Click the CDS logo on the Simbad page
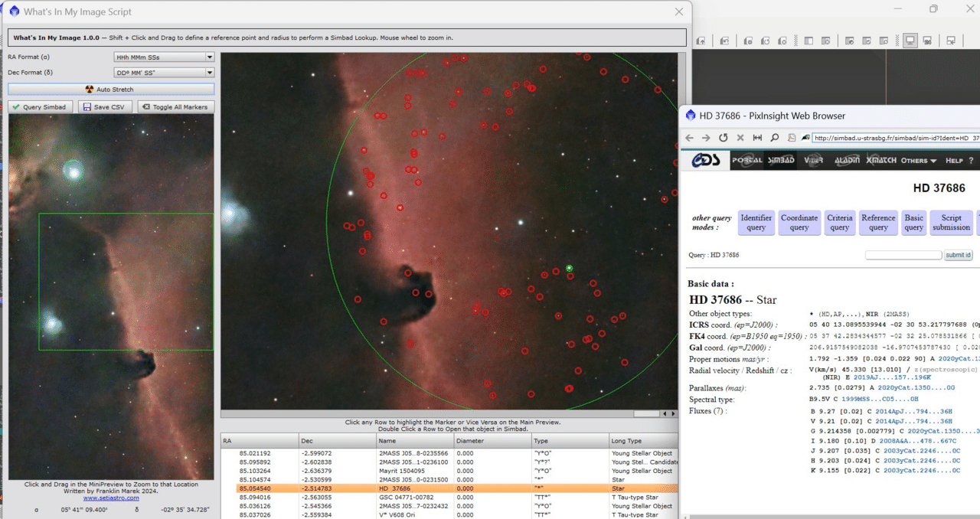The width and height of the screenshot is (980, 519). tap(705, 160)
